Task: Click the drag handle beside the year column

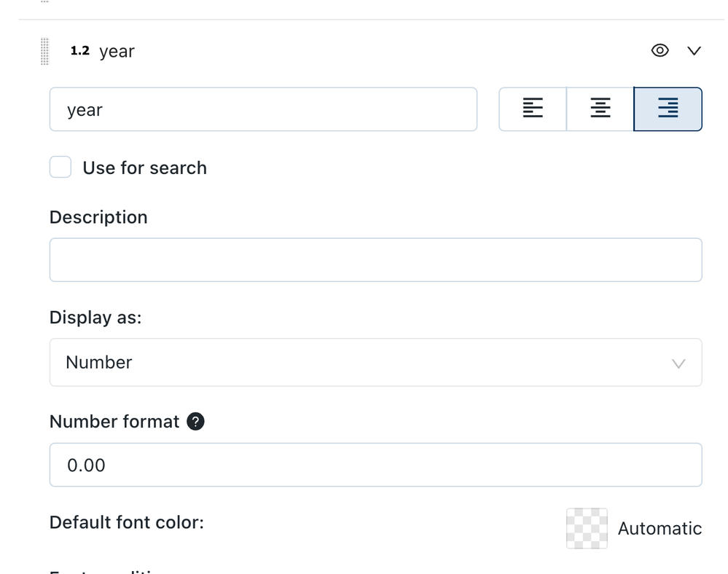Action: click(x=45, y=52)
